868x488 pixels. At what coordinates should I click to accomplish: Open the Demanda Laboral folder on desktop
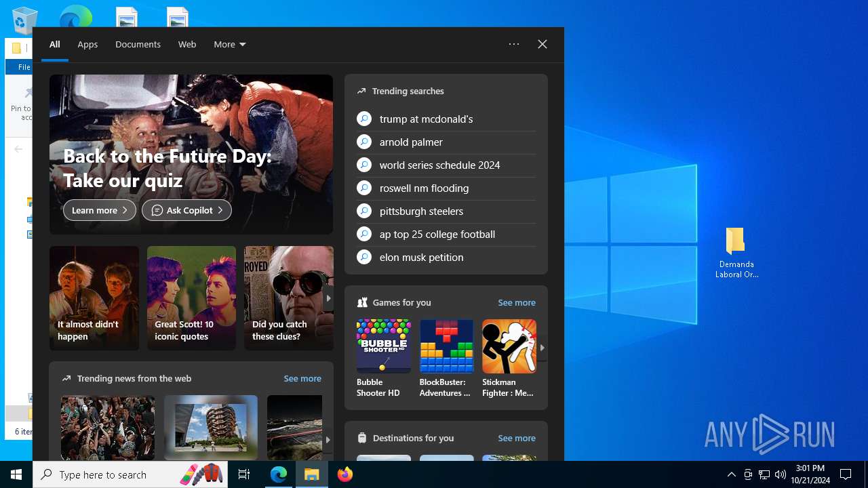coord(736,253)
